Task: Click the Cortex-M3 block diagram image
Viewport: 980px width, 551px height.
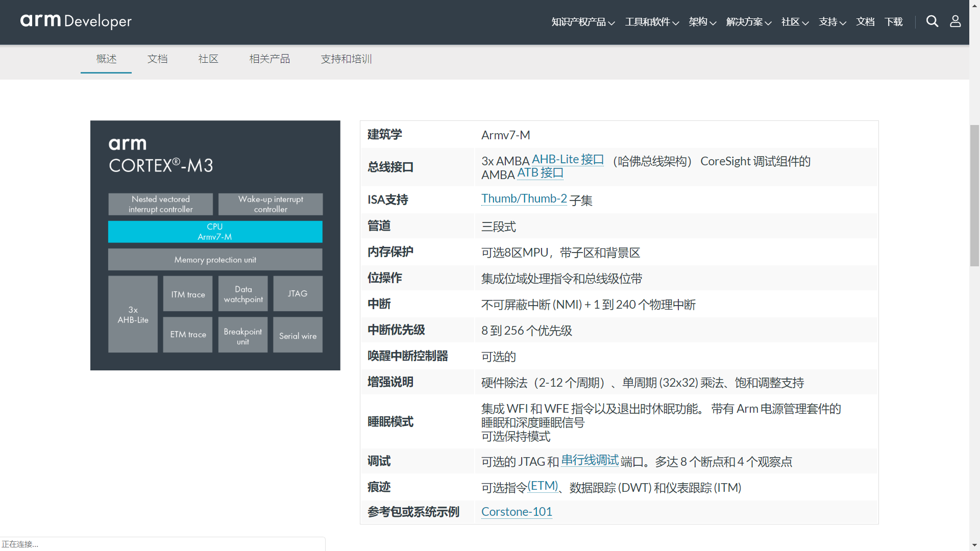Action: [x=215, y=245]
